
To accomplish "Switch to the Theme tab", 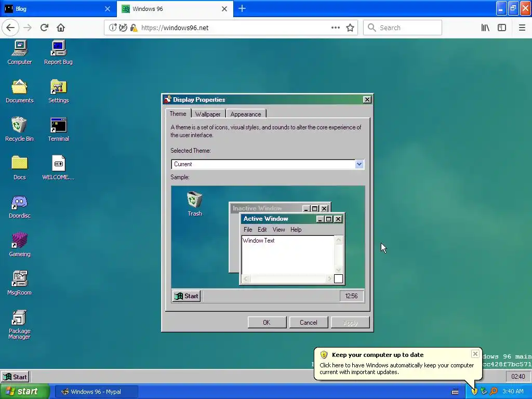I will 178,114.
